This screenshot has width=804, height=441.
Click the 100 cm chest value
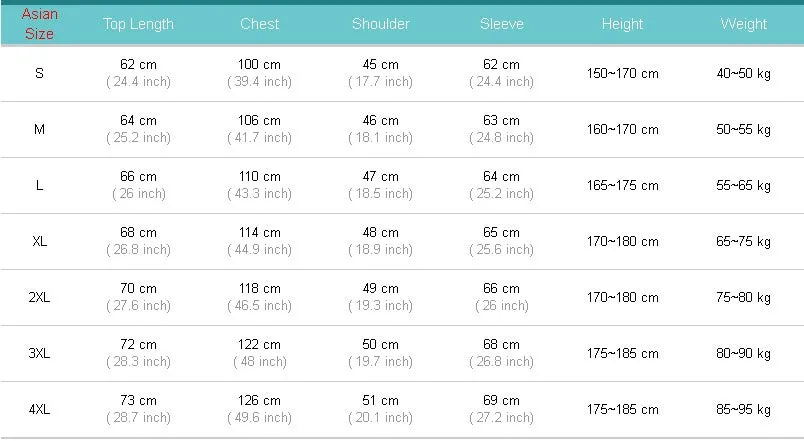(259, 65)
